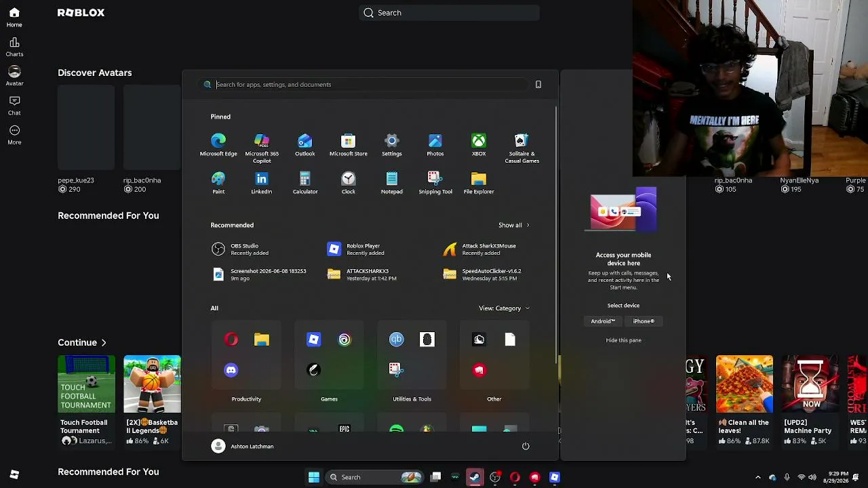Open the LinkedIn pinned app

point(262,183)
